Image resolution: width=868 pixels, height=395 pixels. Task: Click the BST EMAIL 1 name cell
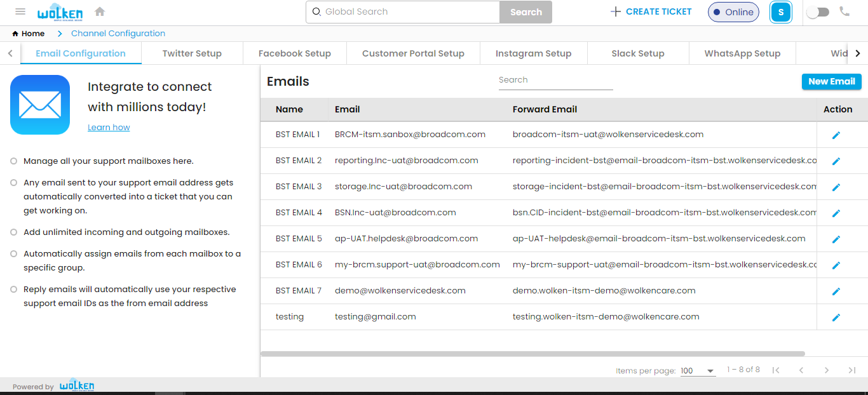(x=297, y=135)
